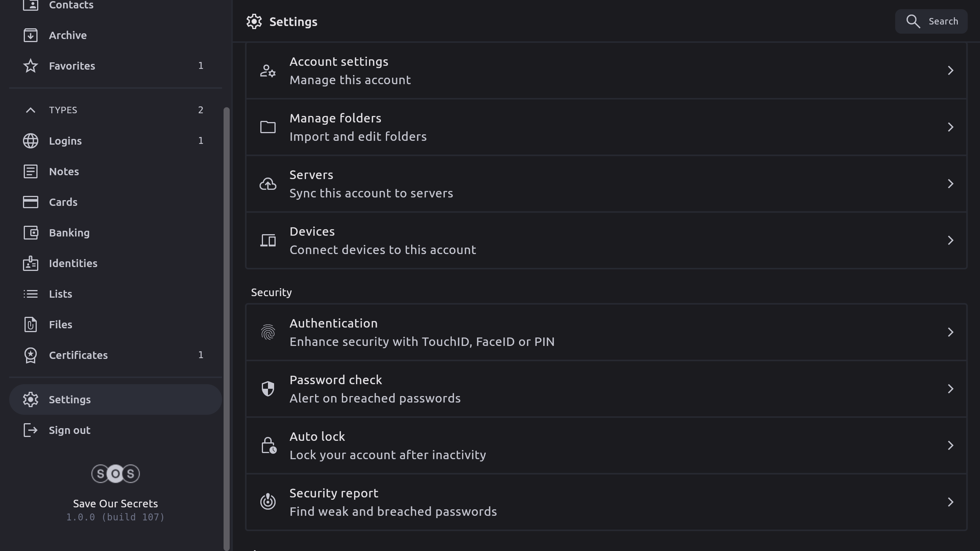
Task: Click the sidebar vertical scrollbar
Action: tap(226, 328)
